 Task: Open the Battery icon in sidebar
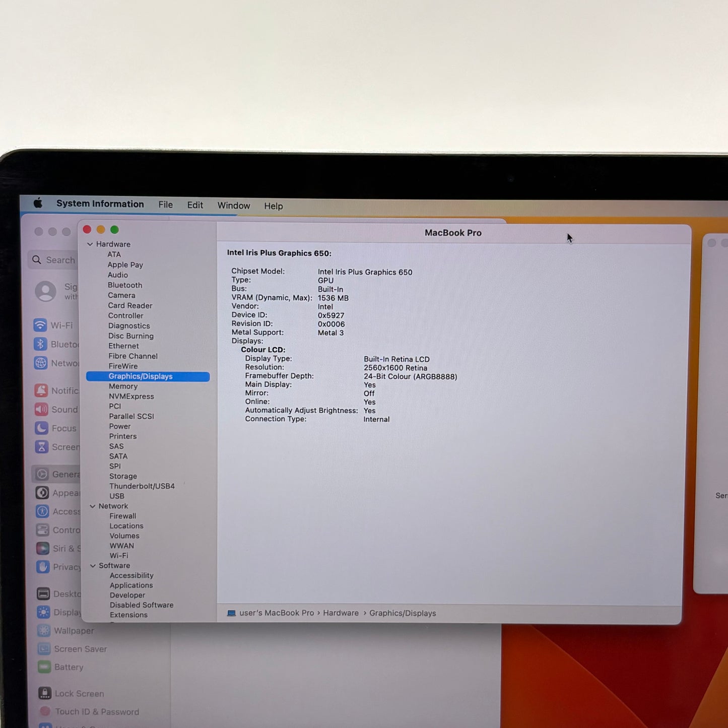[x=44, y=667]
